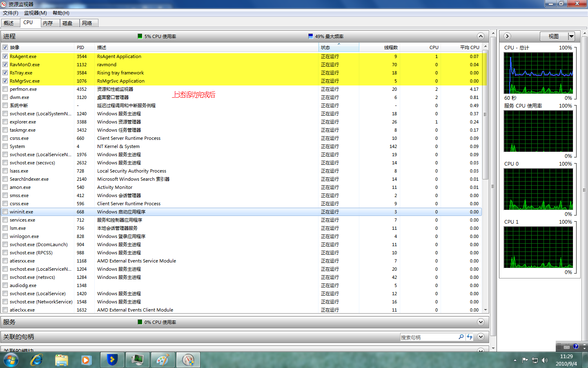Screen dimensions: 588x368
Task: Sort by the 映像 column header
Action: [x=41, y=47]
